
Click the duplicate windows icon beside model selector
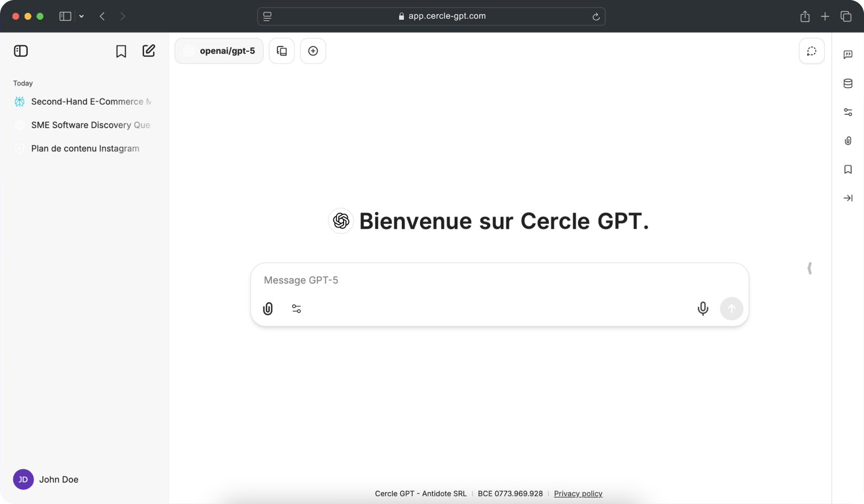[282, 51]
